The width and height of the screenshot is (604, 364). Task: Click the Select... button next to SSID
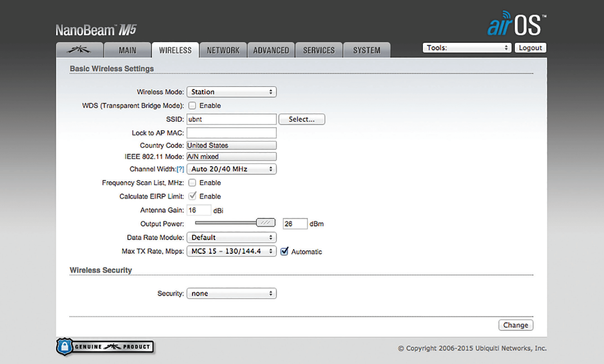point(302,119)
